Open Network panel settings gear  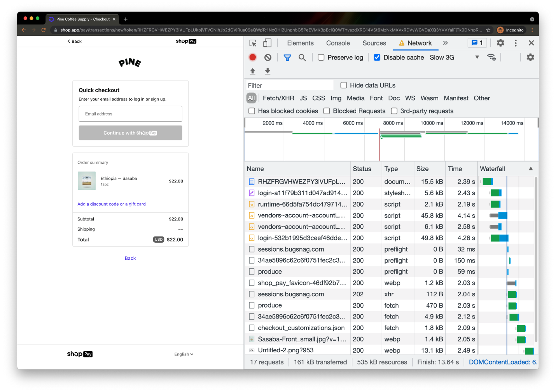tap(530, 57)
